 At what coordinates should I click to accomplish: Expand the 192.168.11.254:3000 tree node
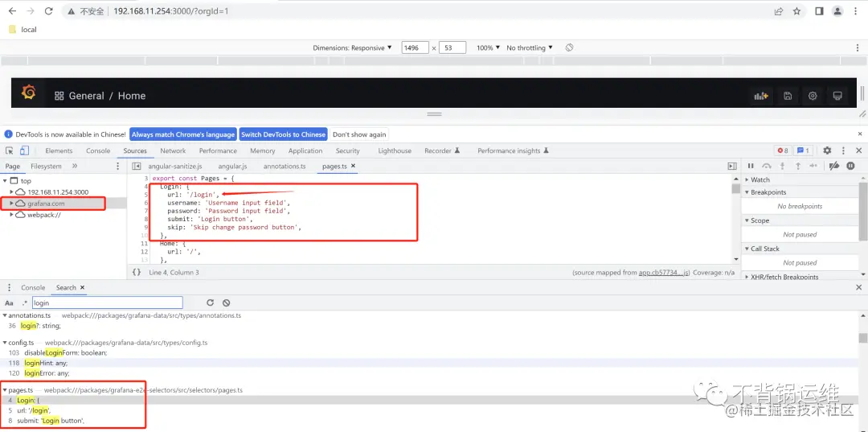tap(11, 191)
